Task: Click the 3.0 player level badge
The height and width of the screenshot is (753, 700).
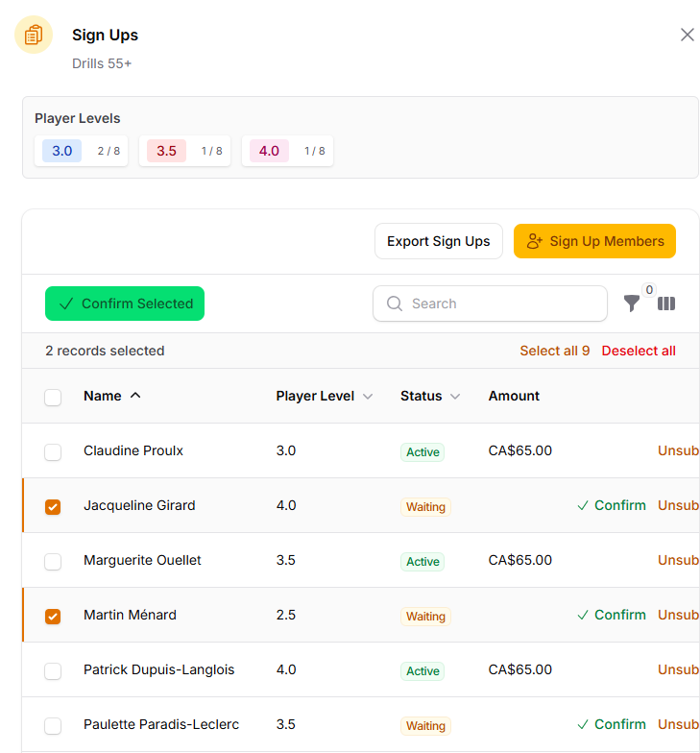Action: (x=62, y=151)
